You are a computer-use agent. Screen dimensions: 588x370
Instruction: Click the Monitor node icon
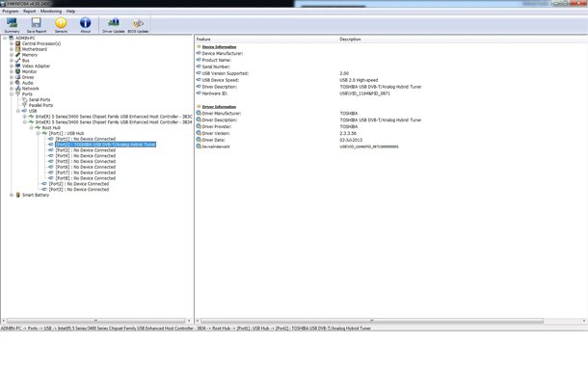pyautogui.click(x=17, y=71)
